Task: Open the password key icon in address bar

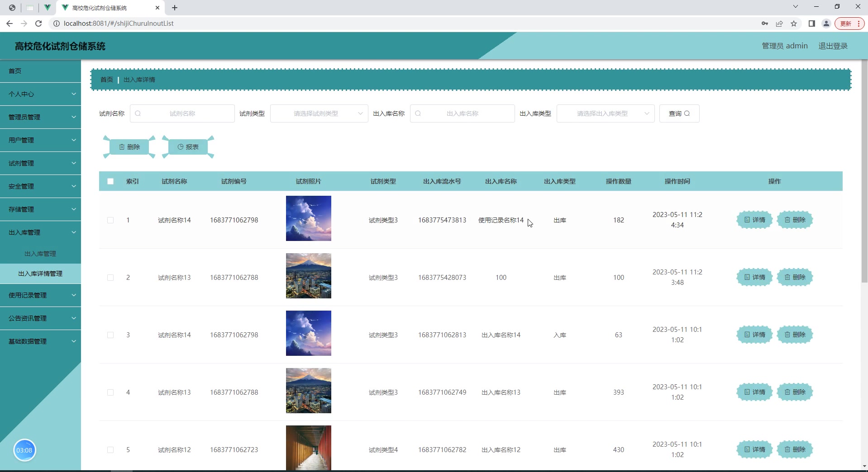Action: click(x=765, y=24)
